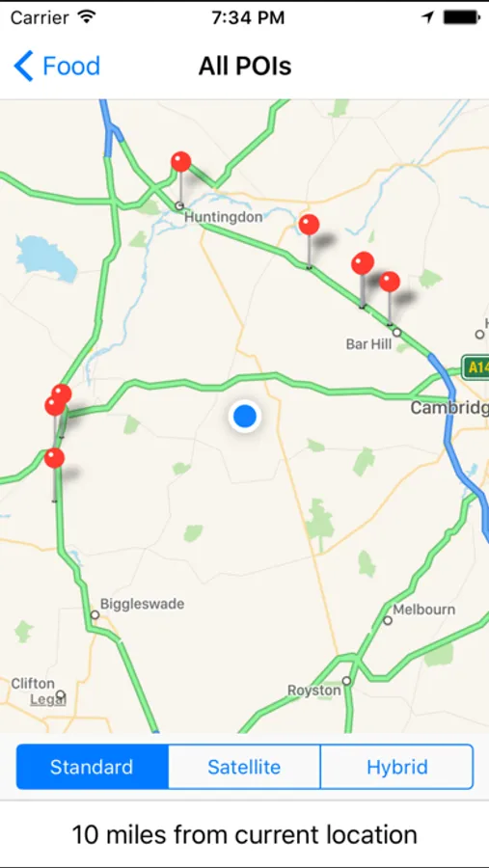Tap the Melbourn town label

point(424,610)
